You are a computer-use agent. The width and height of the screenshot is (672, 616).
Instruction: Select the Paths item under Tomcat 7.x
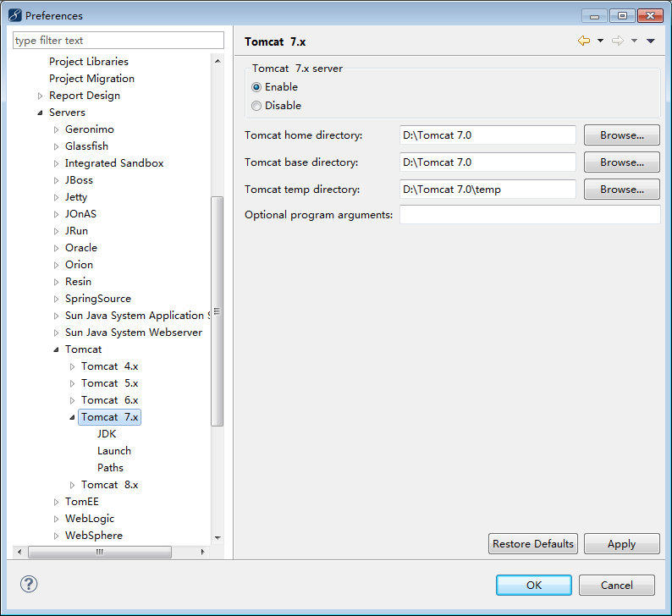pos(110,468)
